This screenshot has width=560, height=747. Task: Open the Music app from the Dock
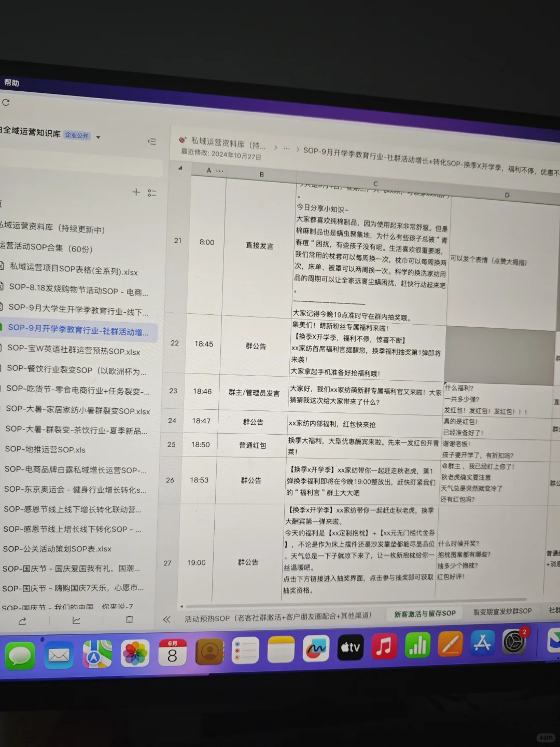click(x=383, y=647)
